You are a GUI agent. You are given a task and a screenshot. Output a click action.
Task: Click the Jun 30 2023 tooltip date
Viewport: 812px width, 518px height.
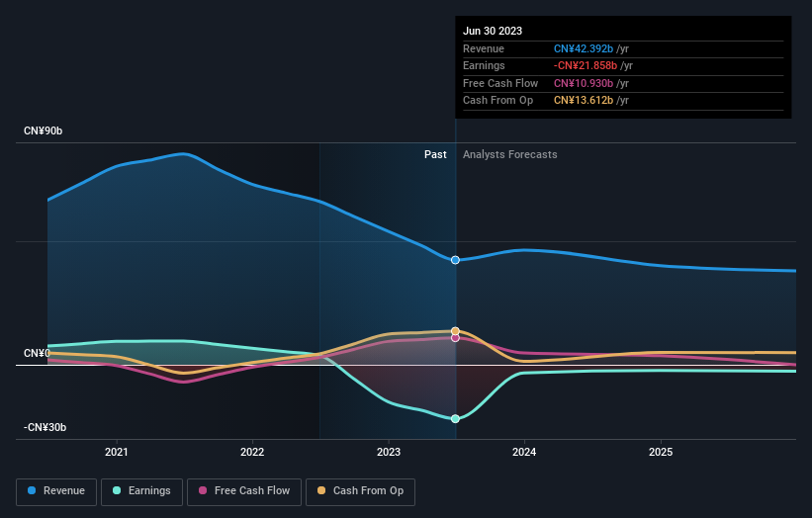(x=493, y=31)
